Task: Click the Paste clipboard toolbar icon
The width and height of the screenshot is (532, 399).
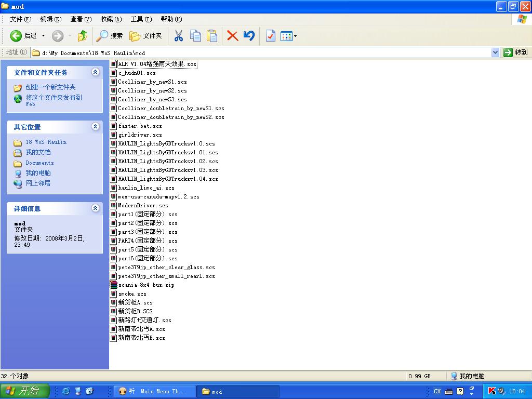Action: tap(212, 36)
